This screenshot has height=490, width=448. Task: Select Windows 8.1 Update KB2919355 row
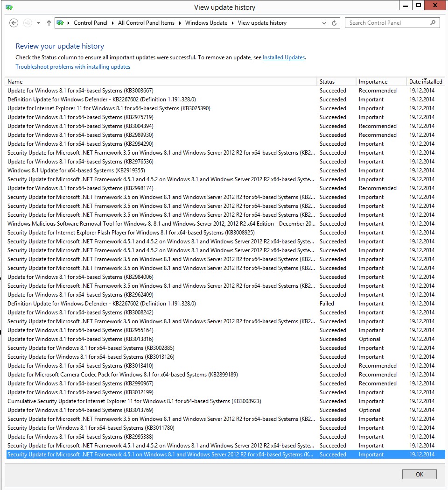pos(225,170)
